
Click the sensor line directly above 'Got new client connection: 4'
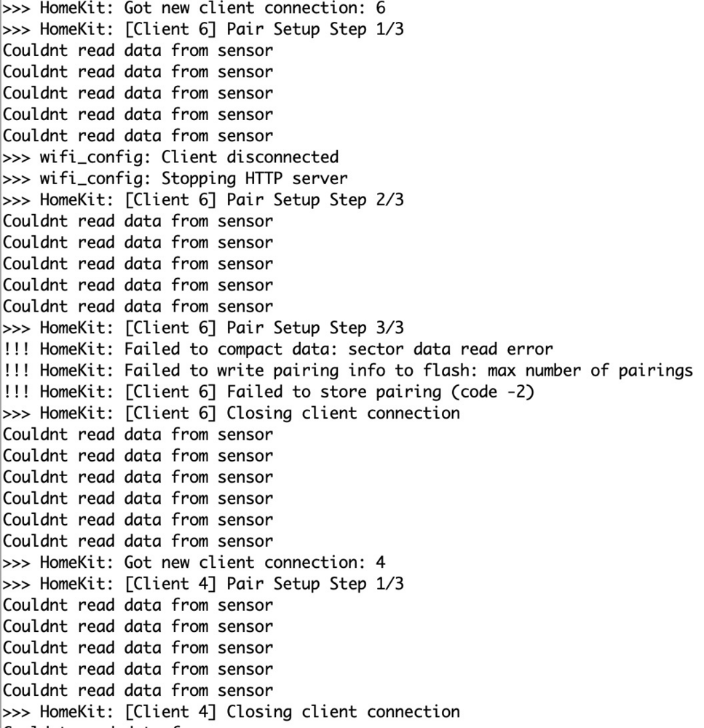click(x=138, y=542)
